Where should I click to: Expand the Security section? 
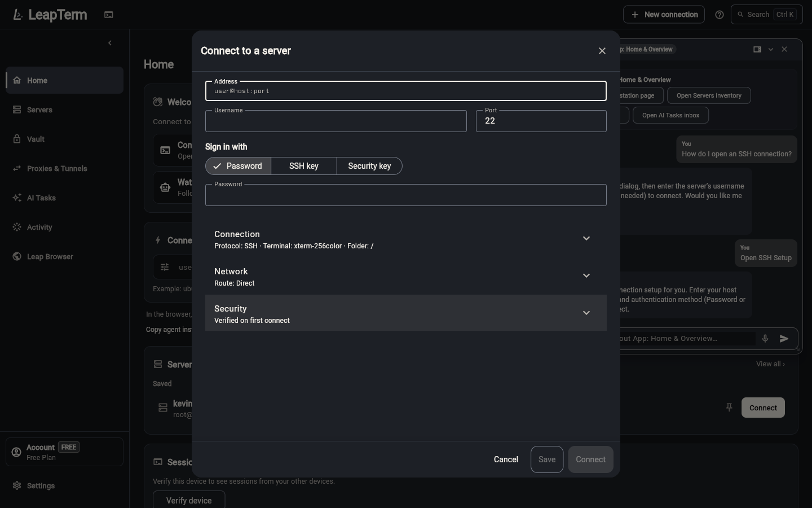406,313
